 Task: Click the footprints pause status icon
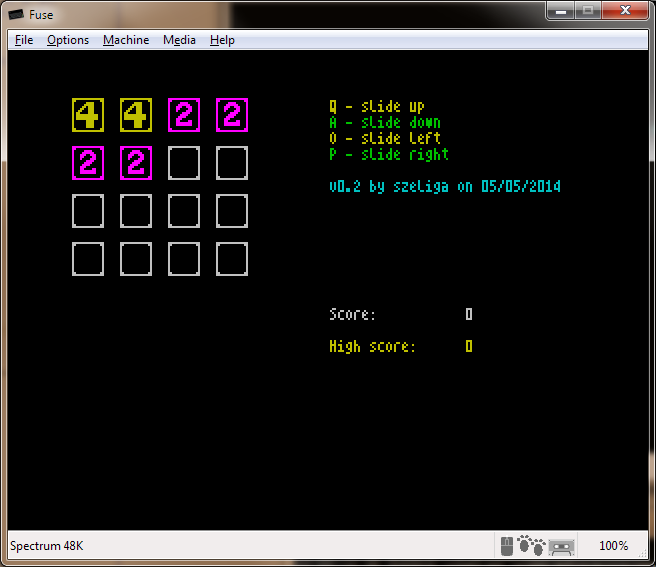(531, 546)
